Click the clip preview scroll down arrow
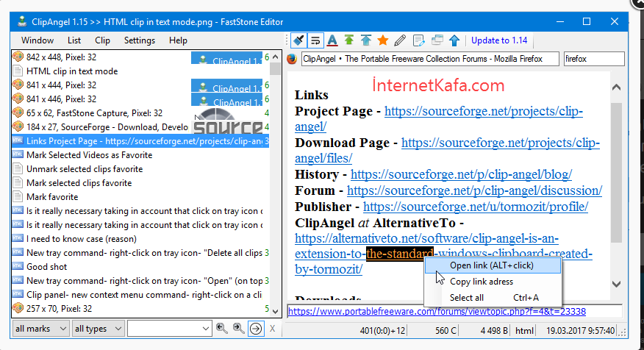This screenshot has height=350, width=644. (616, 284)
